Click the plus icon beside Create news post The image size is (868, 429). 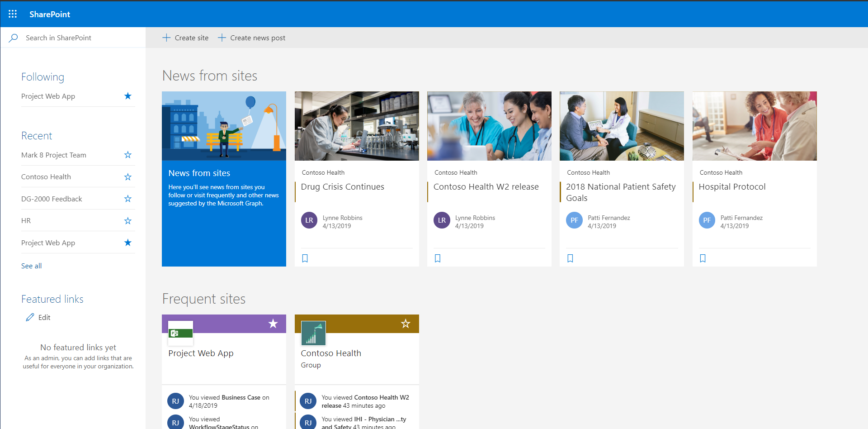pos(222,38)
